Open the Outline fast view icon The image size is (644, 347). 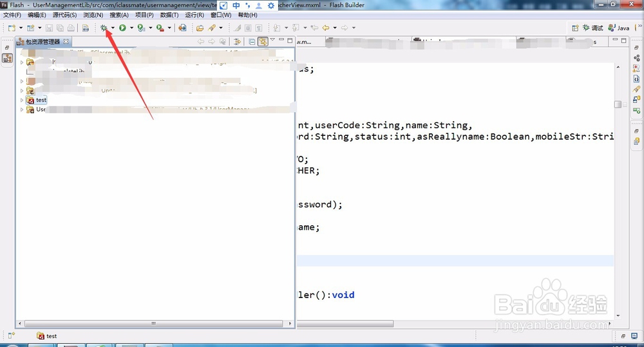pyautogui.click(x=637, y=58)
